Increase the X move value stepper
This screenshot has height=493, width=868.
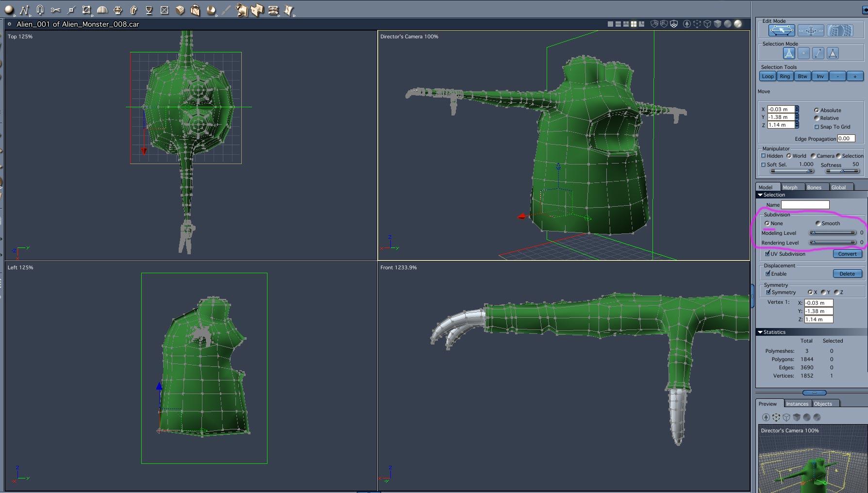coord(797,108)
